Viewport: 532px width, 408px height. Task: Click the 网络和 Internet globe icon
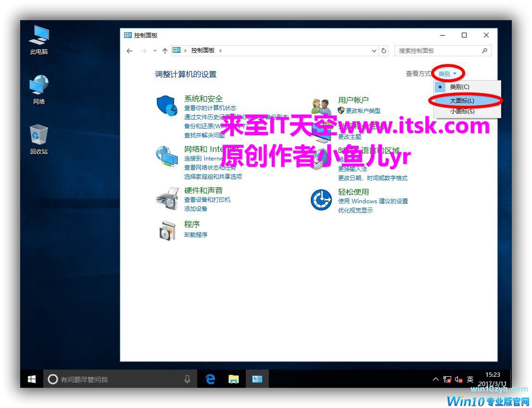tap(166, 156)
